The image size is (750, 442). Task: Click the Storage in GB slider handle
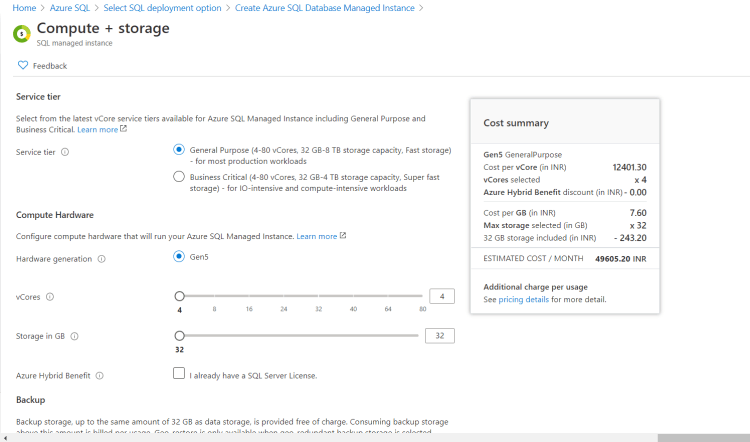pyautogui.click(x=179, y=336)
